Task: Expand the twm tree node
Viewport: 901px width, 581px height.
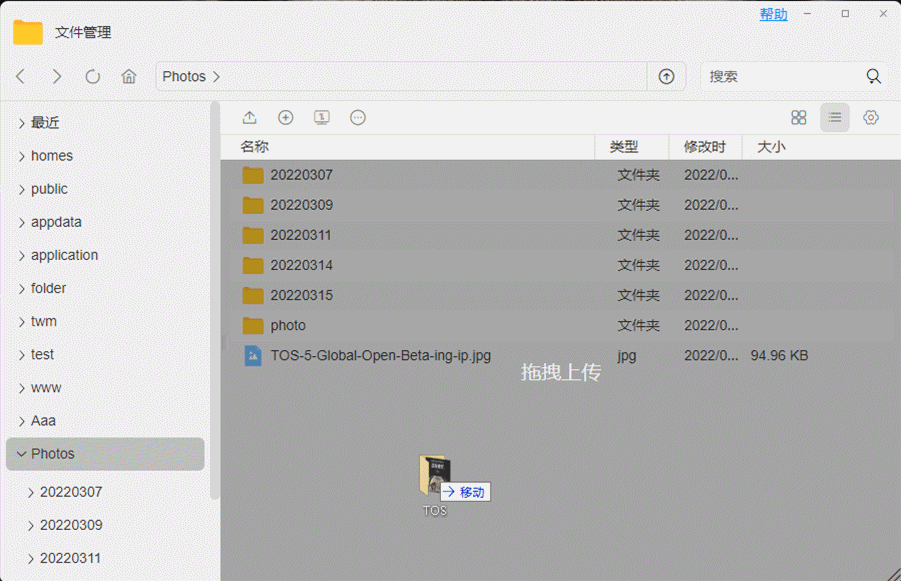Action: [21, 322]
